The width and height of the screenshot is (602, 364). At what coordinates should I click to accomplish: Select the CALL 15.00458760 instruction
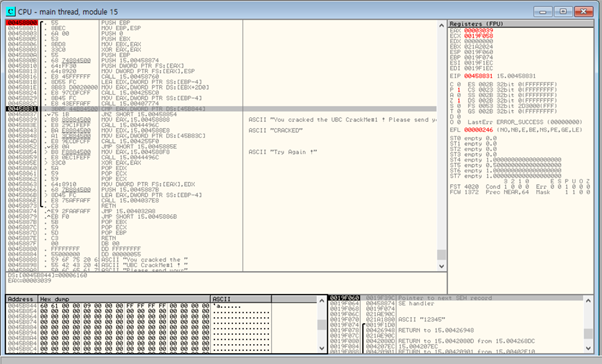point(130,77)
